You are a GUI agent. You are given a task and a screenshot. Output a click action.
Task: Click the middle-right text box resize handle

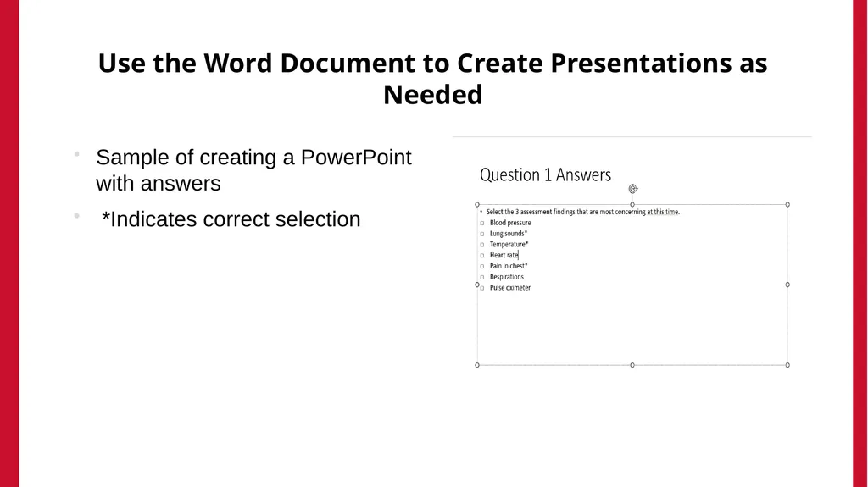787,285
